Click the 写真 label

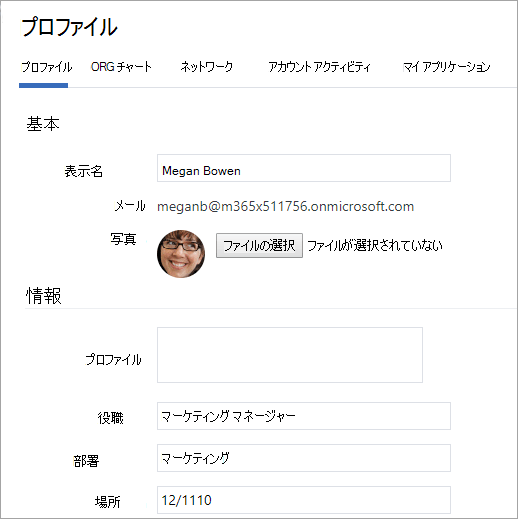pos(123,239)
